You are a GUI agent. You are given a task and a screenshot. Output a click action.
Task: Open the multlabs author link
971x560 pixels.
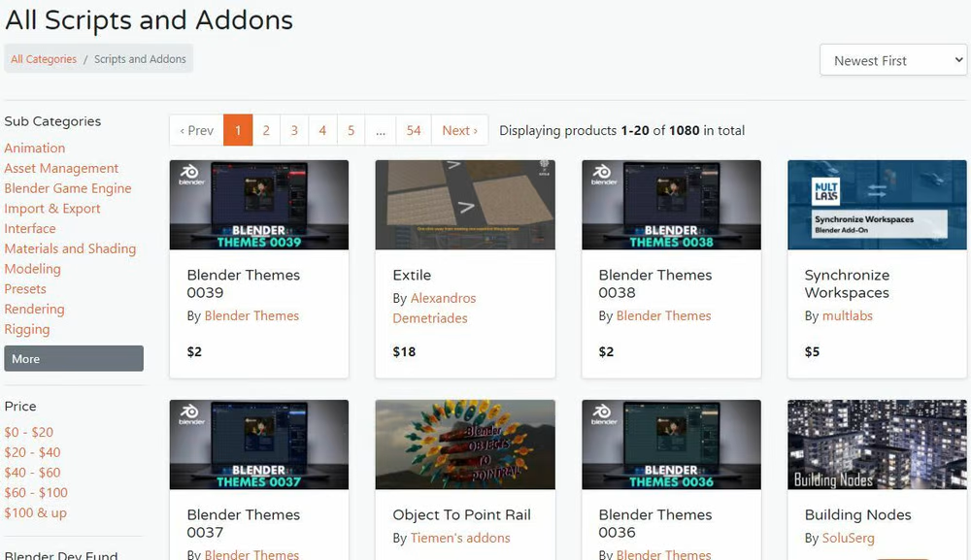(x=847, y=315)
